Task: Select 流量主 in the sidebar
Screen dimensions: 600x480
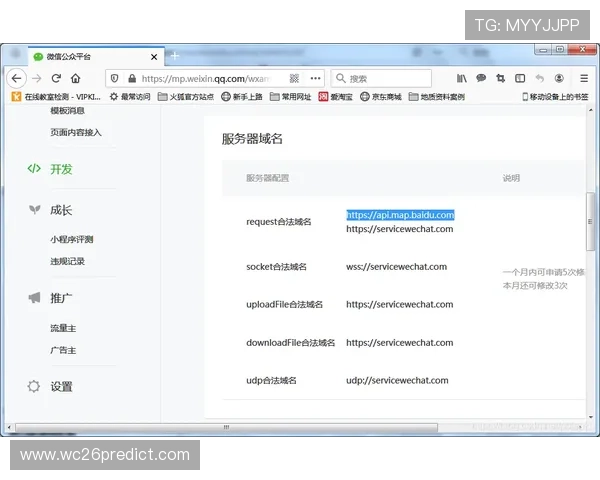Action: tap(63, 328)
